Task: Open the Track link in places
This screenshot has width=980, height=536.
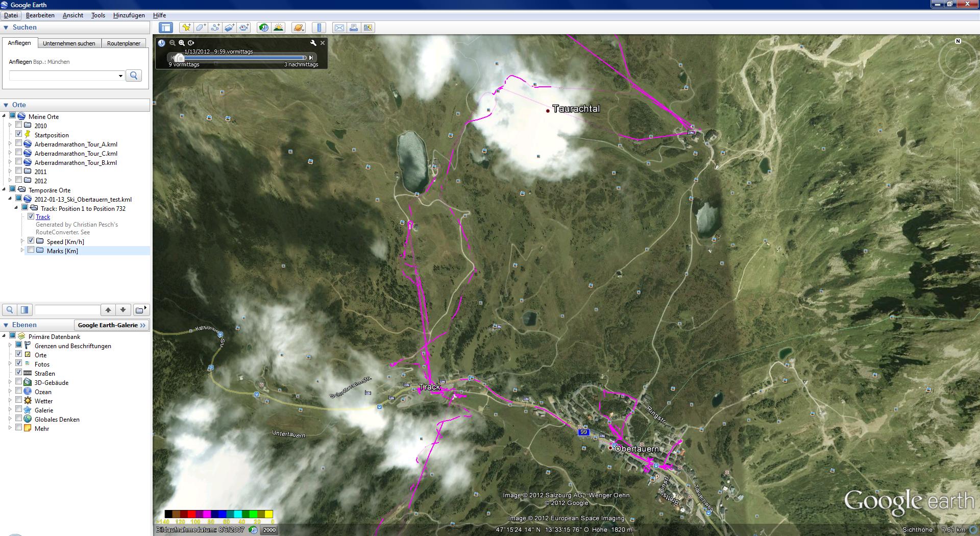Action: [x=43, y=217]
